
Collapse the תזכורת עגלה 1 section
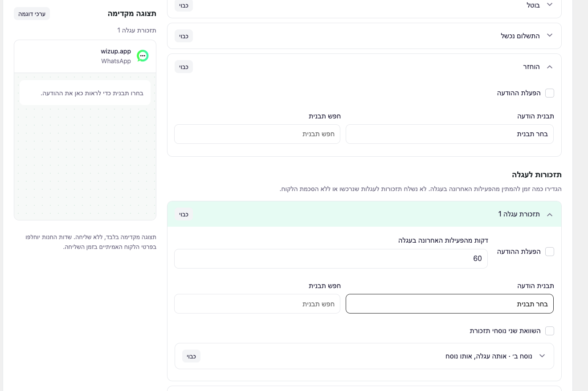click(x=364, y=214)
